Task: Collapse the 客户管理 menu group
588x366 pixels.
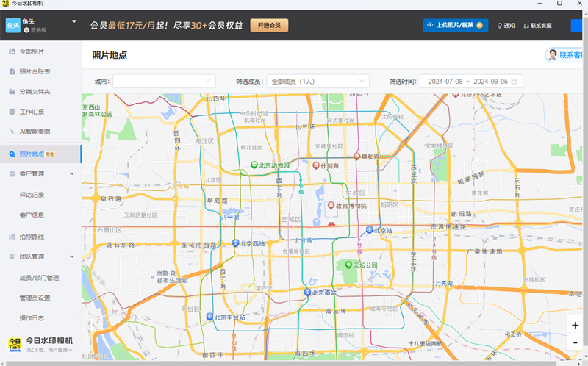Action: pyautogui.click(x=71, y=174)
